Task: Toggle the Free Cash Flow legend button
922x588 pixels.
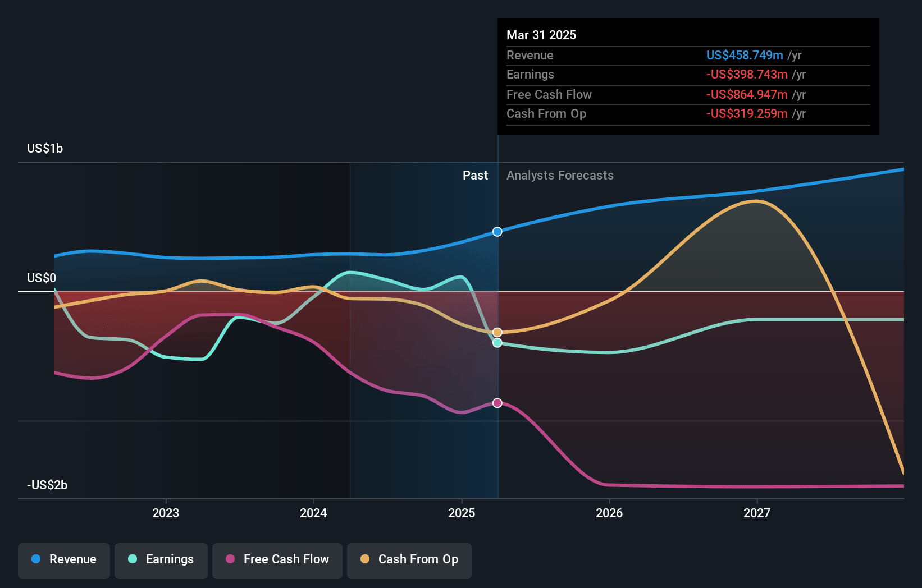Action: click(277, 560)
